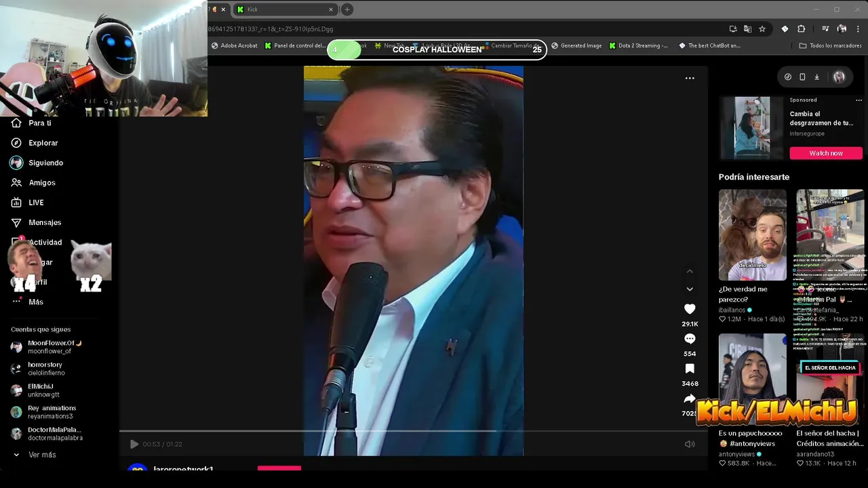
Task: Play the paused video
Action: [134, 444]
